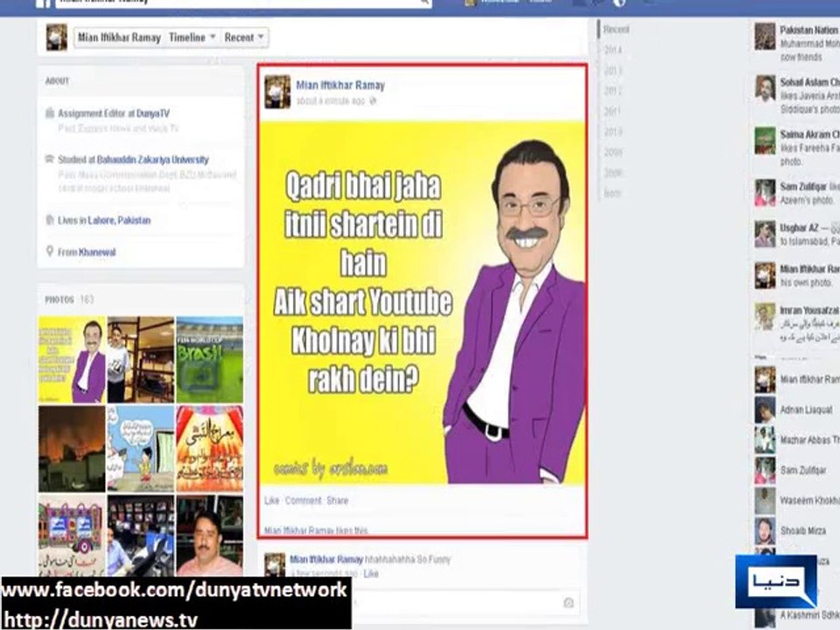This screenshot has height=630, width=840.
Task: Jump to 2011 in timeline year navigator
Action: (612, 111)
